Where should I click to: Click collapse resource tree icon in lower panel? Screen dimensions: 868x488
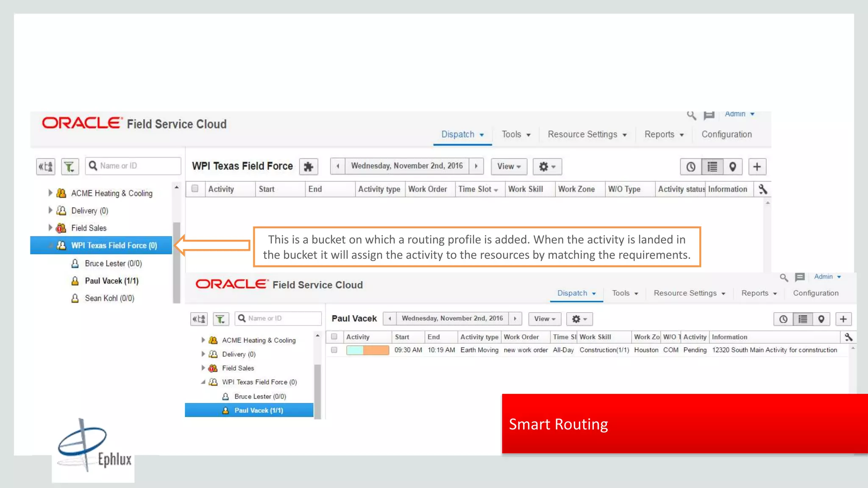[199, 319]
